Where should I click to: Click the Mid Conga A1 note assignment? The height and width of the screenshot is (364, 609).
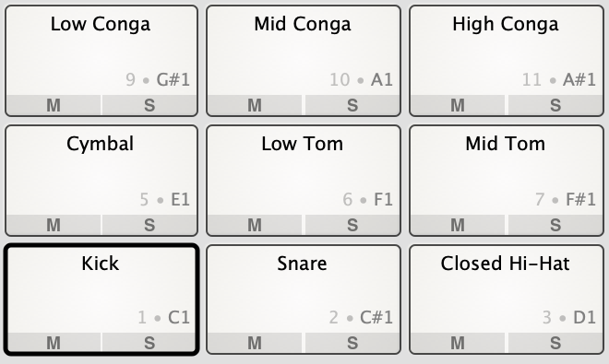382,80
